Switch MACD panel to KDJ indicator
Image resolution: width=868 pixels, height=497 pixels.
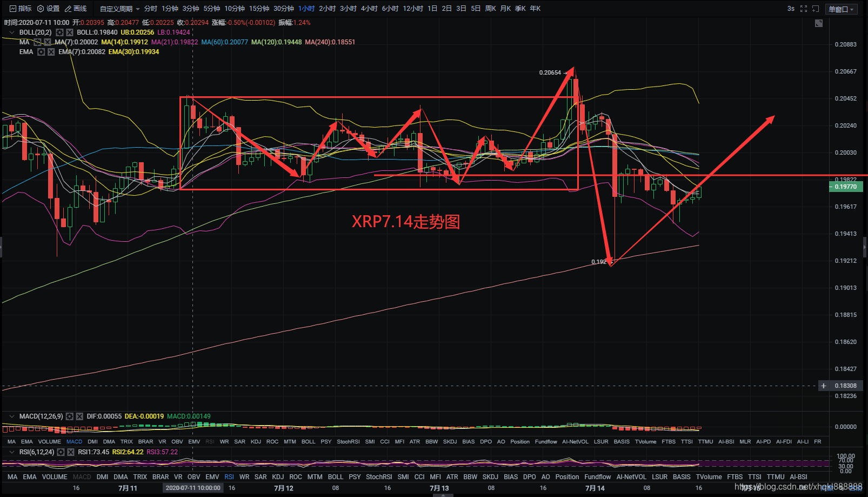(256, 442)
